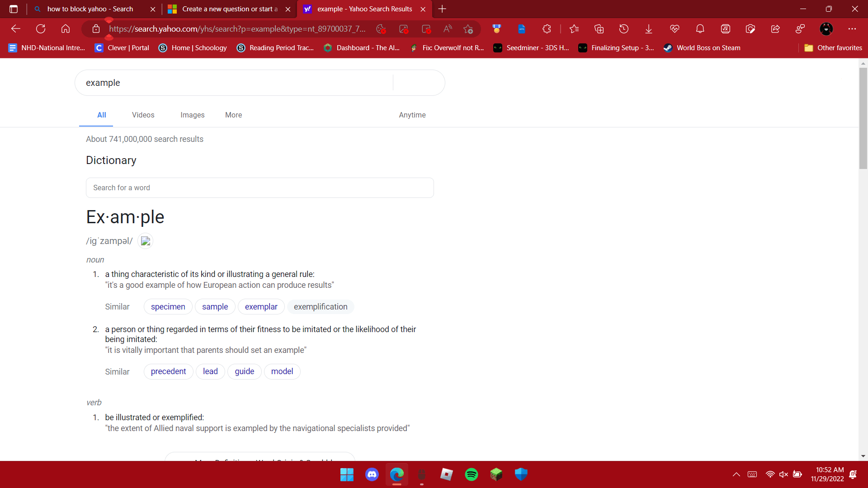Add this page to favorites star
868x488 pixels.
click(x=468, y=29)
